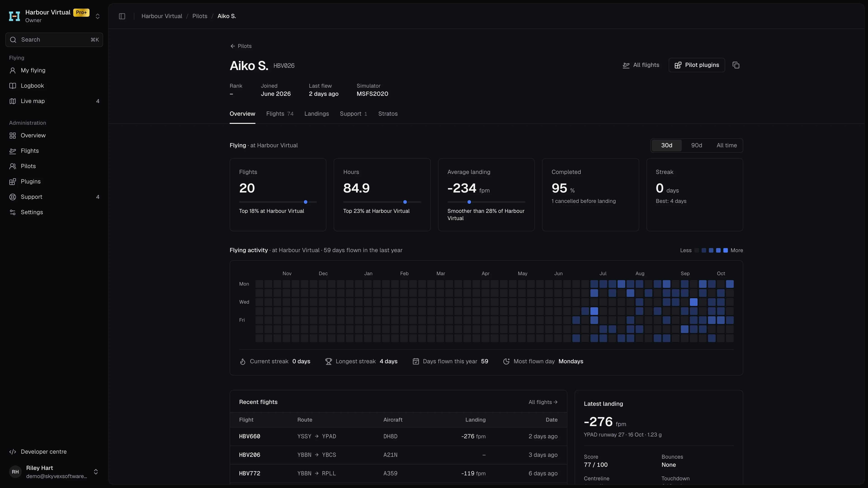Open the Landings tab

pyautogui.click(x=316, y=114)
